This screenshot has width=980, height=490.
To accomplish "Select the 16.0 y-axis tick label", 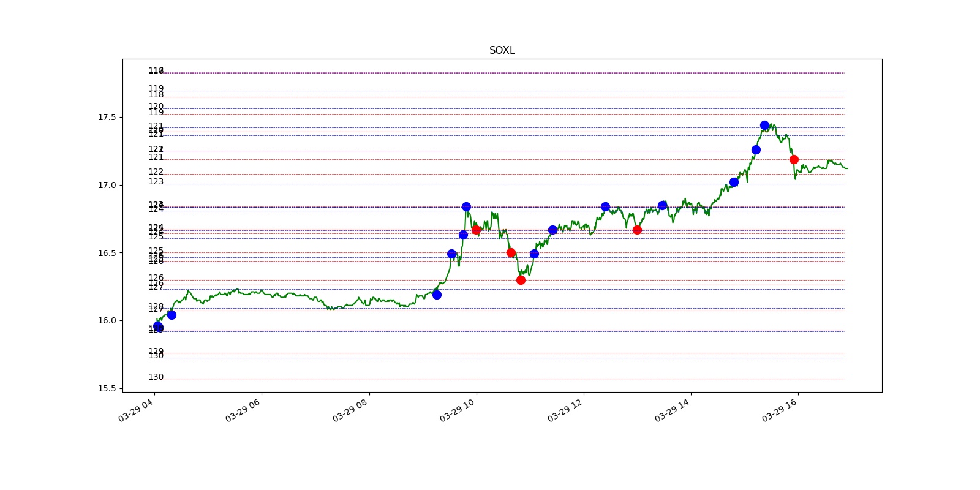I will pos(107,320).
